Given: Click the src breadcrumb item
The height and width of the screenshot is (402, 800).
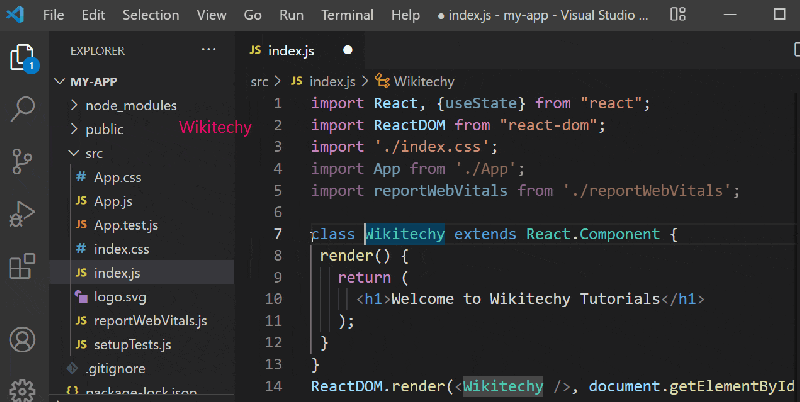Looking at the screenshot, I should [x=259, y=82].
